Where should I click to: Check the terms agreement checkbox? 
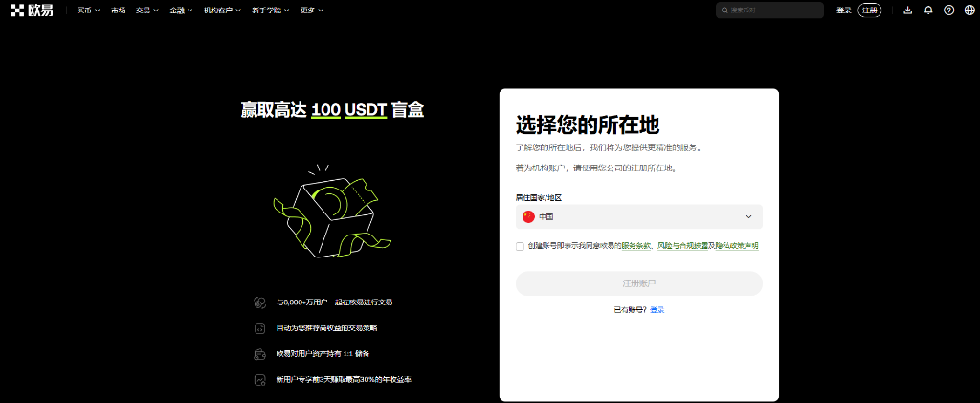[x=520, y=246]
